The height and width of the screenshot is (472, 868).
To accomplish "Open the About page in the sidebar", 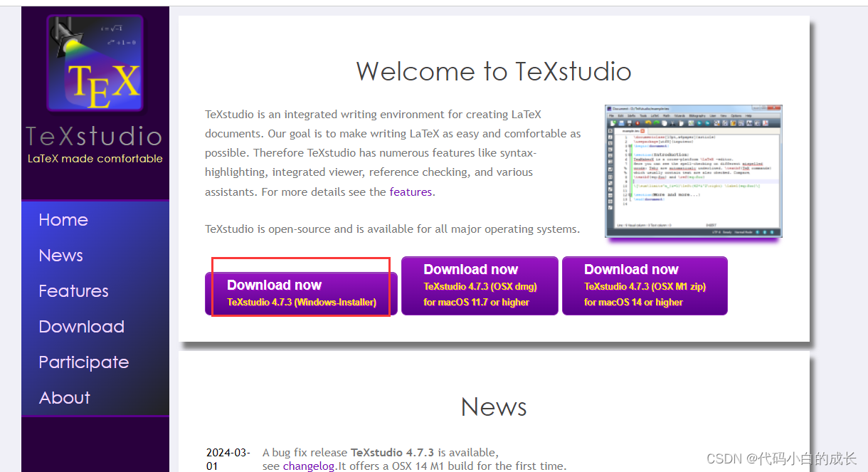I will point(64,398).
